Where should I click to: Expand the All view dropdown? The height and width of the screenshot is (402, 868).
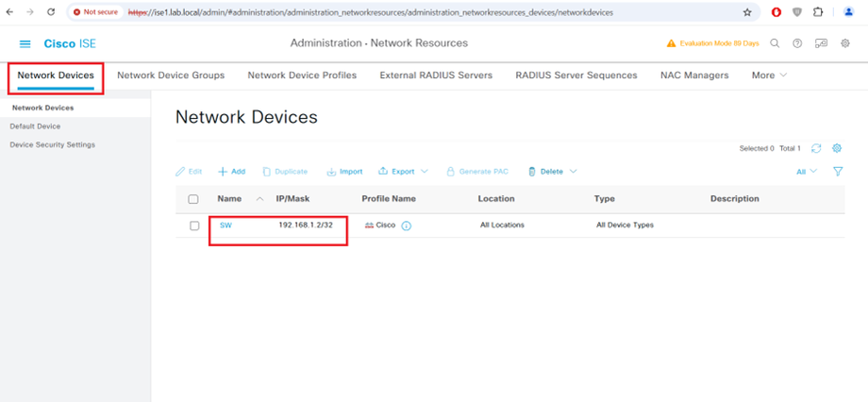click(806, 172)
